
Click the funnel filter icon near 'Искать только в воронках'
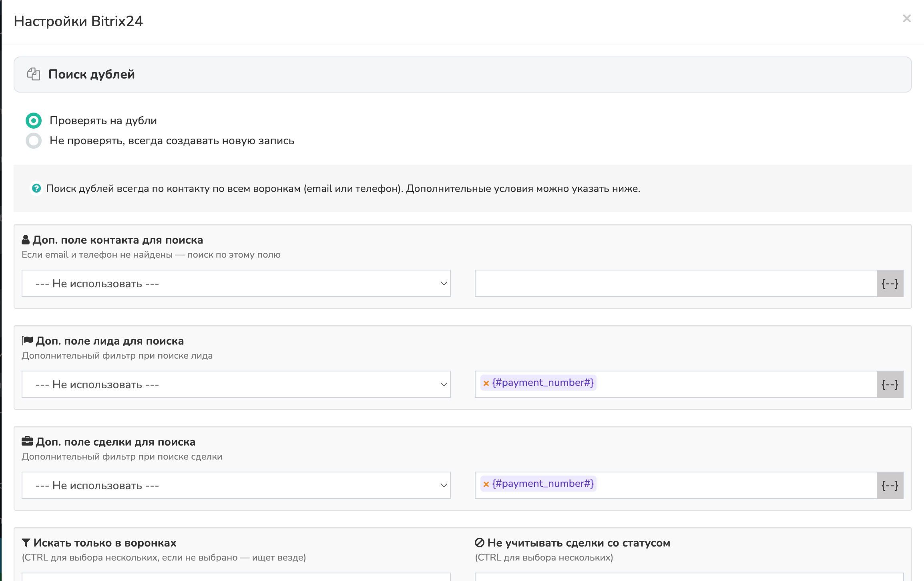[26, 543]
